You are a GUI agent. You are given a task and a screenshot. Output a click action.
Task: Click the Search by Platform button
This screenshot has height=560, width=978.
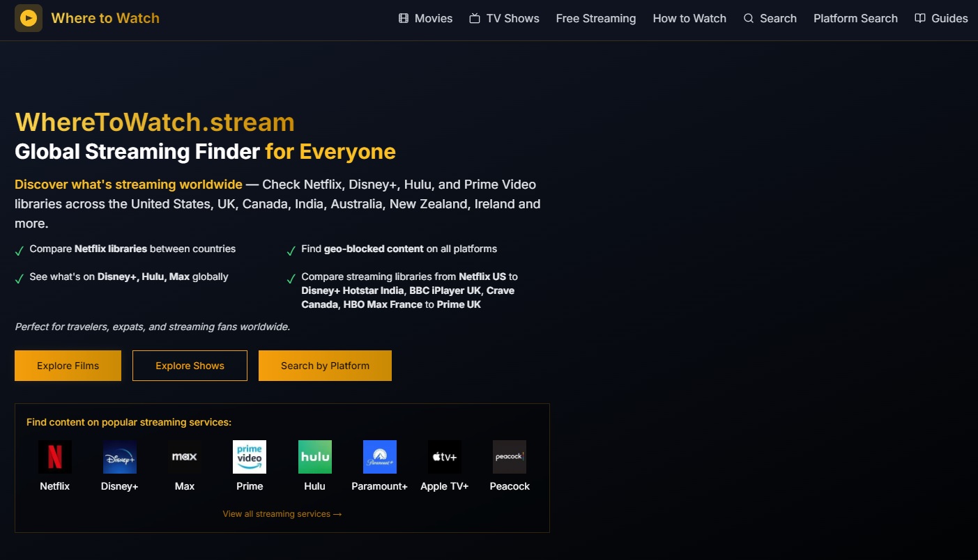click(x=325, y=366)
